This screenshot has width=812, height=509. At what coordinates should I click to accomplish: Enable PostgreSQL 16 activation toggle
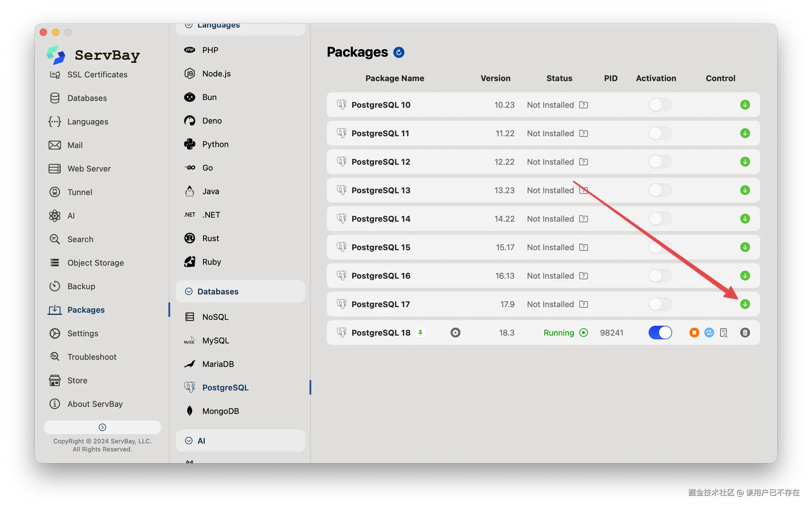click(660, 276)
